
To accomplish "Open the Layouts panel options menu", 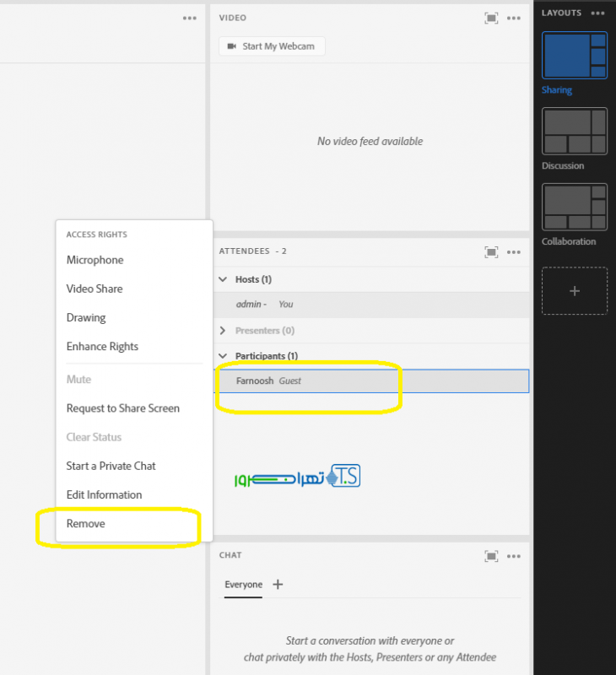I will click(597, 13).
